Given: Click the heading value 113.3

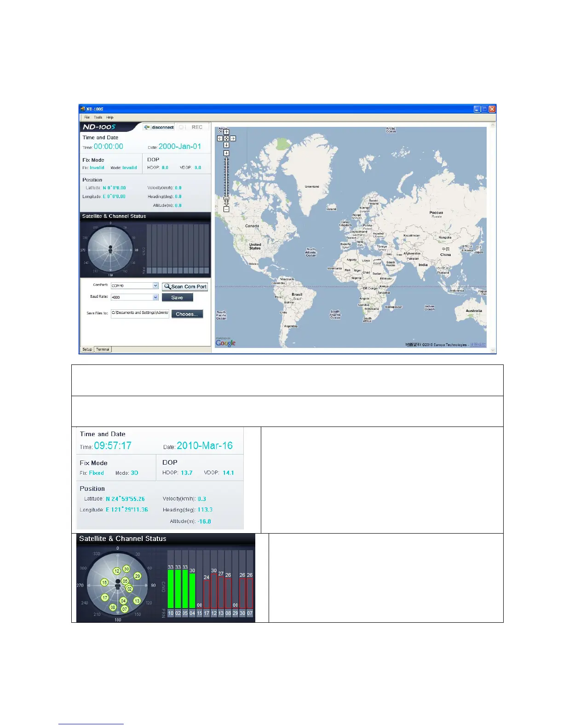Looking at the screenshot, I should pos(205,510).
